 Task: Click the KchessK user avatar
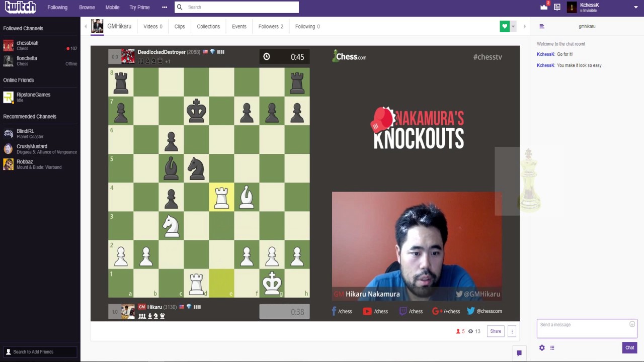[x=572, y=7]
